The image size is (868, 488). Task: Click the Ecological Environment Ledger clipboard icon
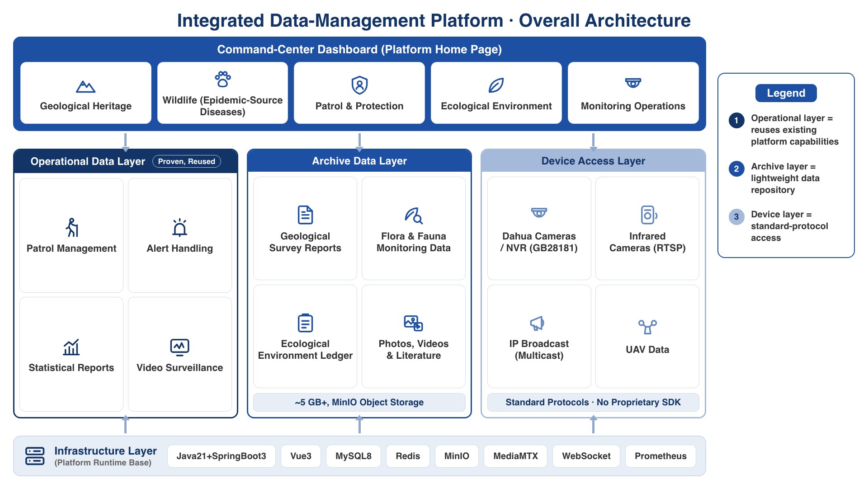pos(305,323)
